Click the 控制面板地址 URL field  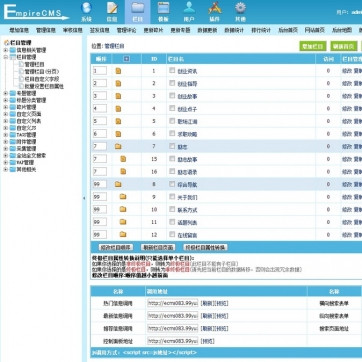coord(173,341)
